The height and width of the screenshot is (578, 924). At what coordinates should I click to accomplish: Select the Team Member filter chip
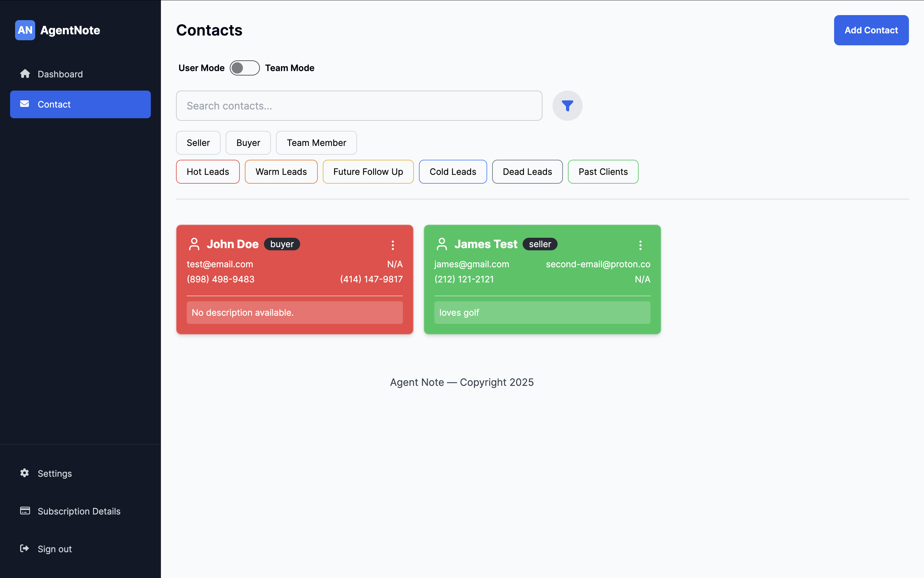[x=316, y=142]
